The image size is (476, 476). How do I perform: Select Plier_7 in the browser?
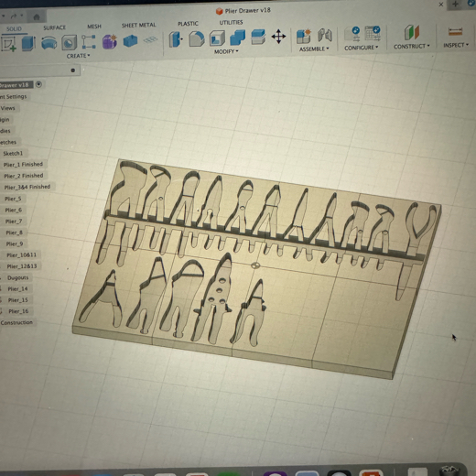tap(14, 222)
